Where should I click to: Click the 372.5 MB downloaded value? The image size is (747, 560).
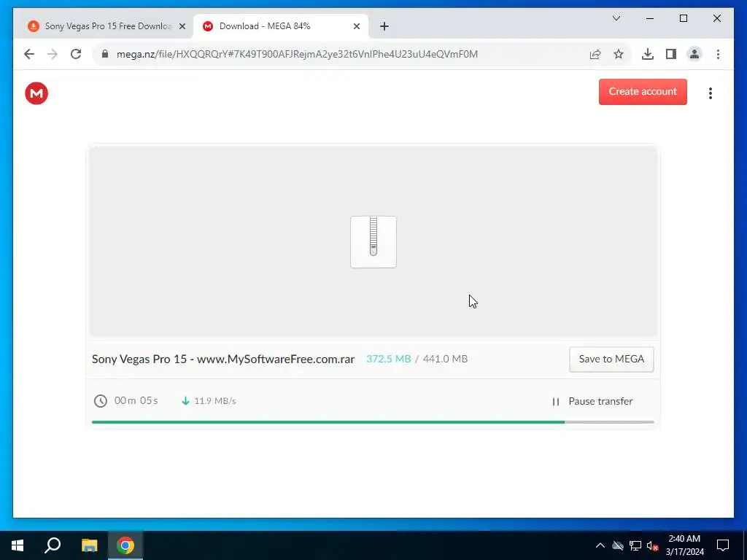388,359
